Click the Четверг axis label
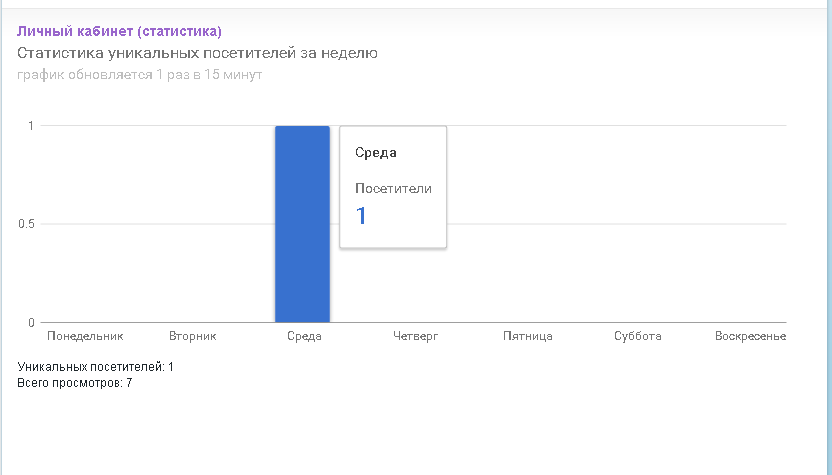 point(415,337)
